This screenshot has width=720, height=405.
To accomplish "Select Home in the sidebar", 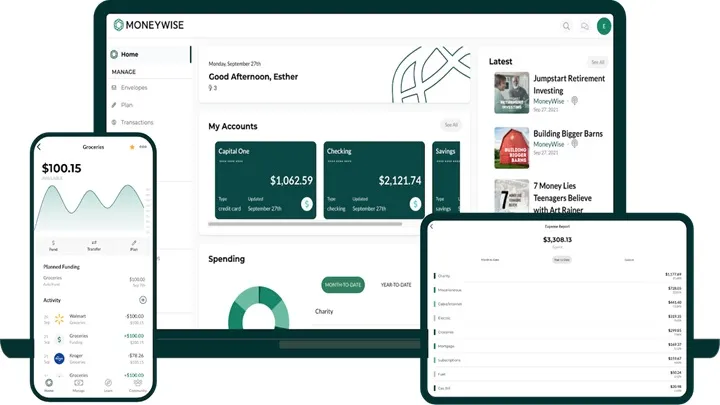I will click(129, 54).
